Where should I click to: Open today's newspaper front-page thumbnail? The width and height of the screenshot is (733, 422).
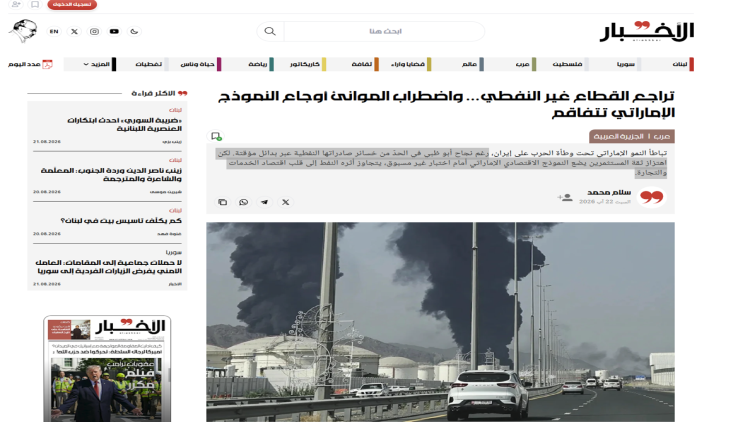107,369
